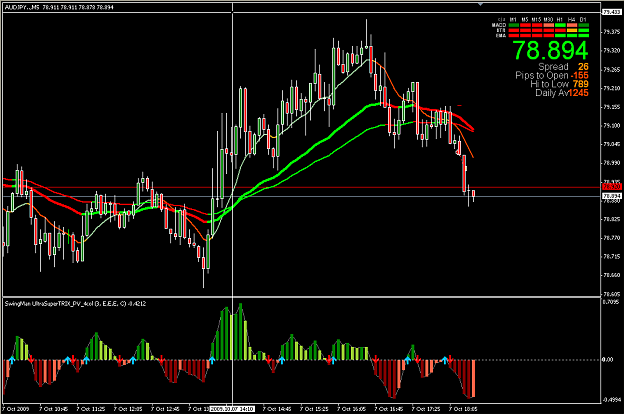Click the MACD row label

[x=499, y=25]
